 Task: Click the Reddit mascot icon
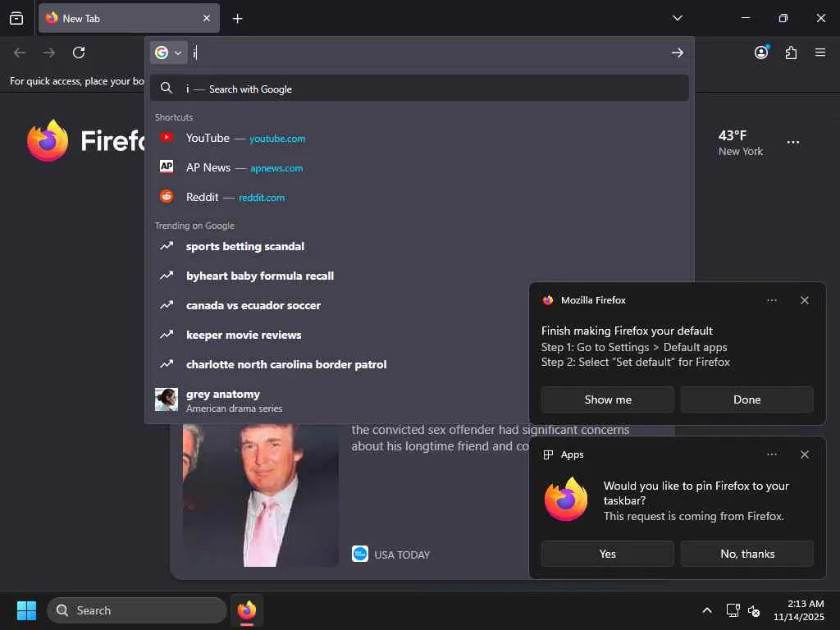point(167,196)
